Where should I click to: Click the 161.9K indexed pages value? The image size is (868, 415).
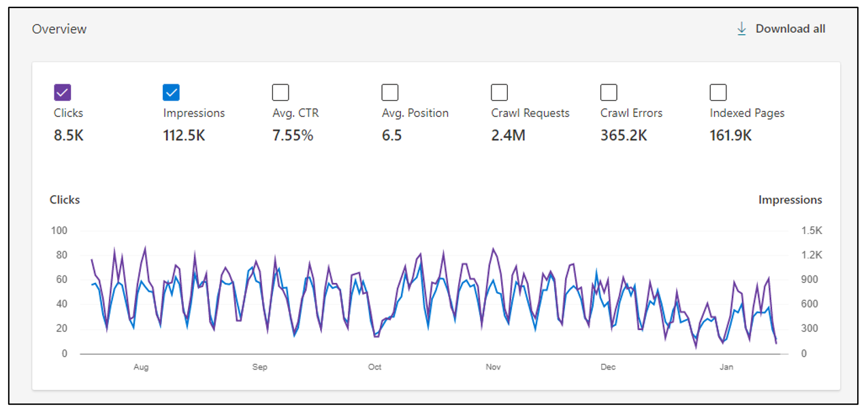(730, 135)
